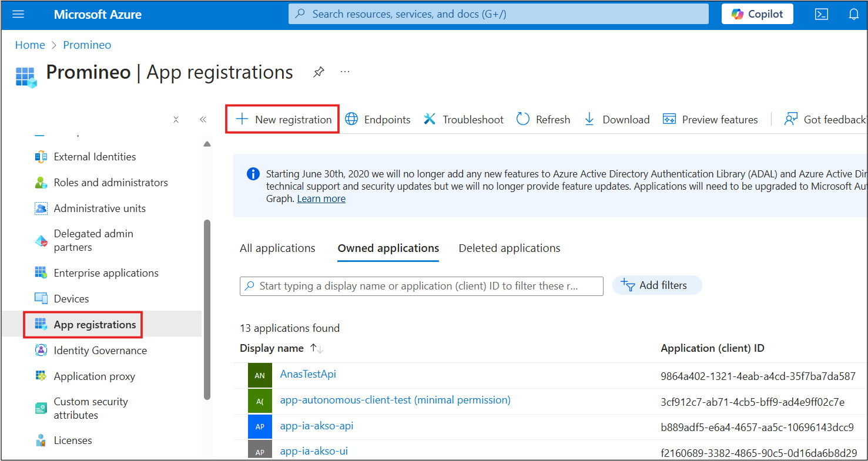Click Download in the toolbar
The image size is (868, 461).
(x=616, y=120)
